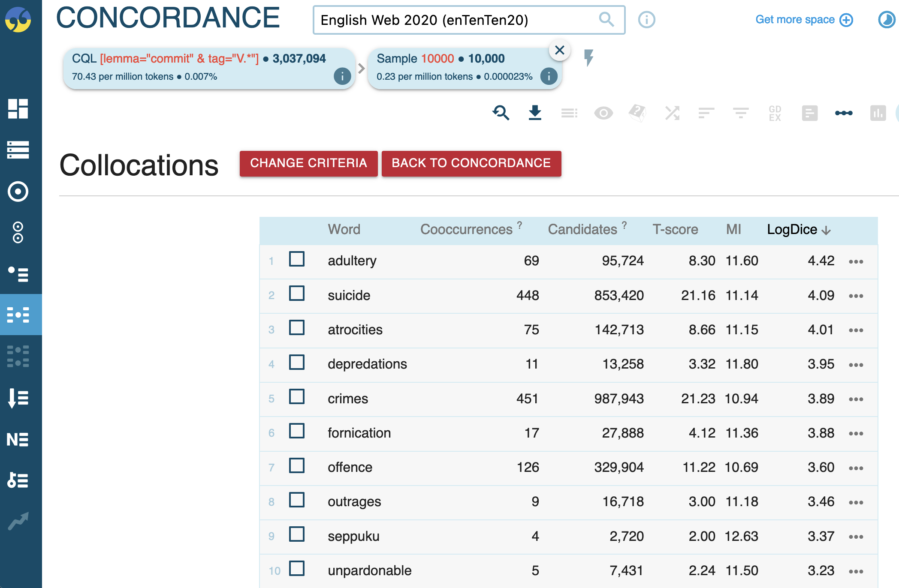Open the N-grams sidebar icon
This screenshot has width=899, height=588.
click(x=18, y=439)
